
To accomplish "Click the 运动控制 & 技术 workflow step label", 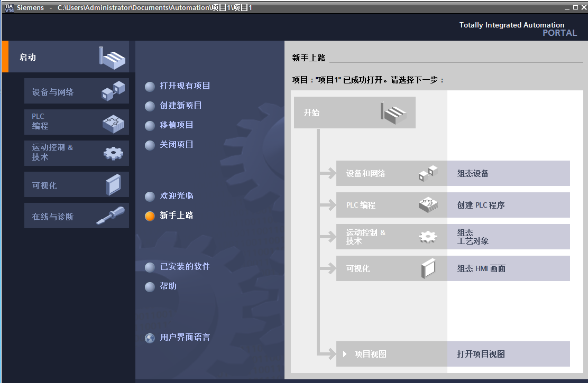I will [365, 237].
